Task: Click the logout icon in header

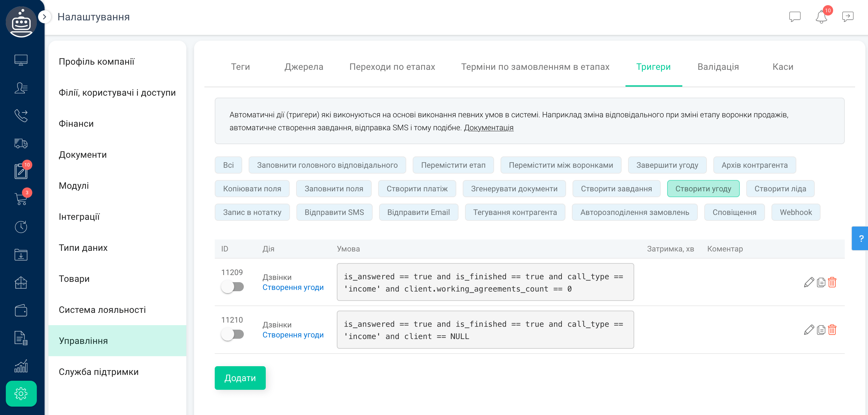Action: click(x=847, y=16)
